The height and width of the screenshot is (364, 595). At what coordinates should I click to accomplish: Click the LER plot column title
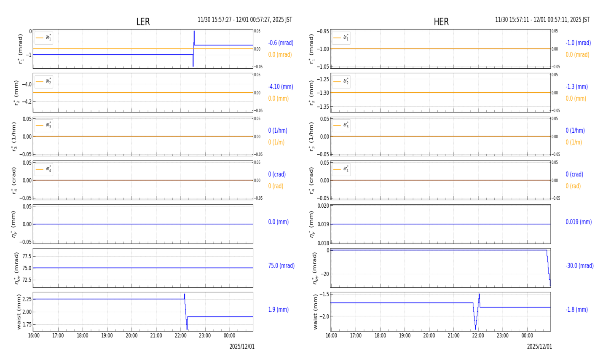click(143, 22)
